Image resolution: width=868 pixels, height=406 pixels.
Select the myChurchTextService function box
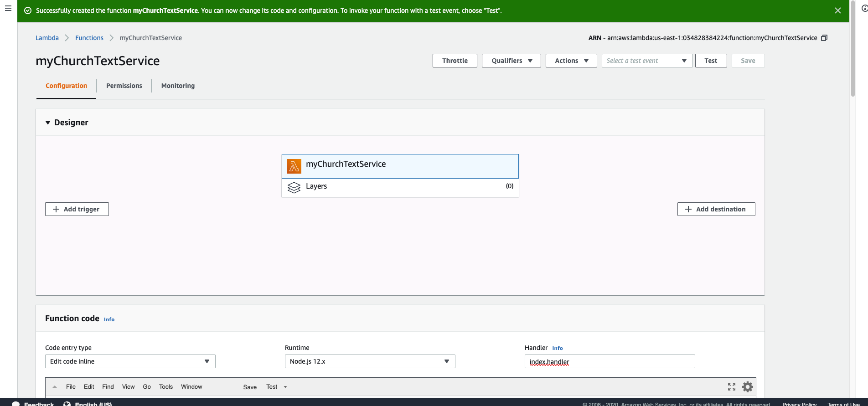(400, 166)
